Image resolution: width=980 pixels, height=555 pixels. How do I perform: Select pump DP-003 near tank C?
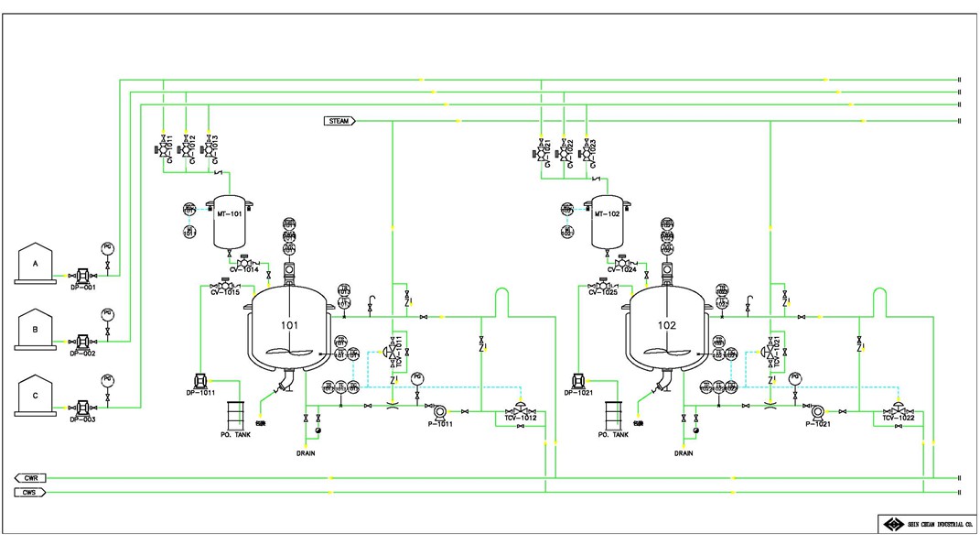point(81,406)
